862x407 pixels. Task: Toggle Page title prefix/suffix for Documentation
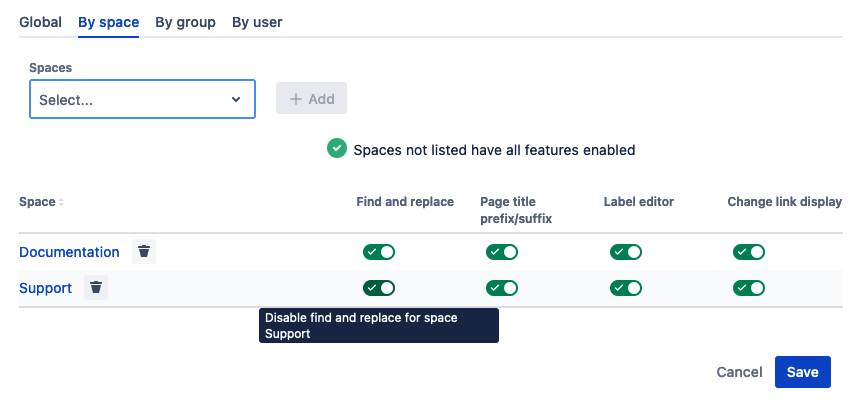[x=502, y=252]
